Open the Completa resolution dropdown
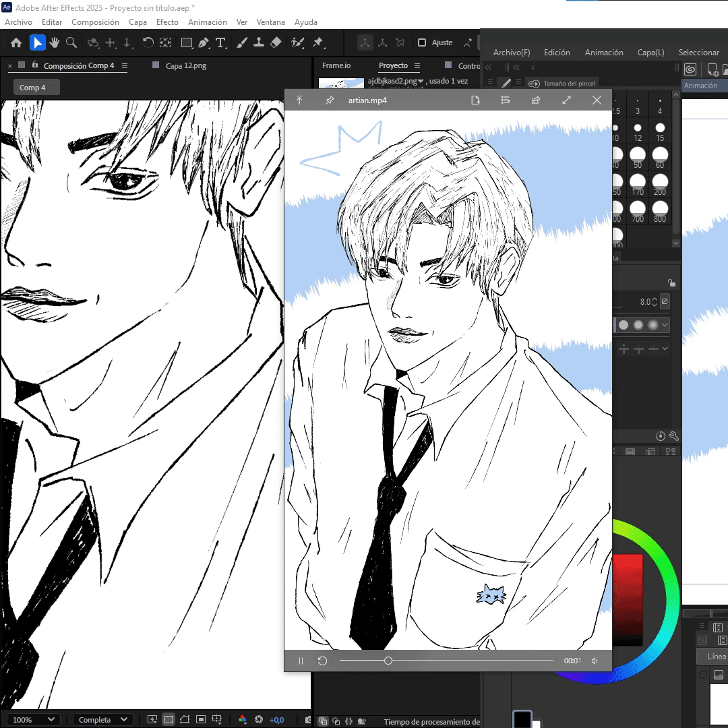The image size is (728, 728). [102, 720]
